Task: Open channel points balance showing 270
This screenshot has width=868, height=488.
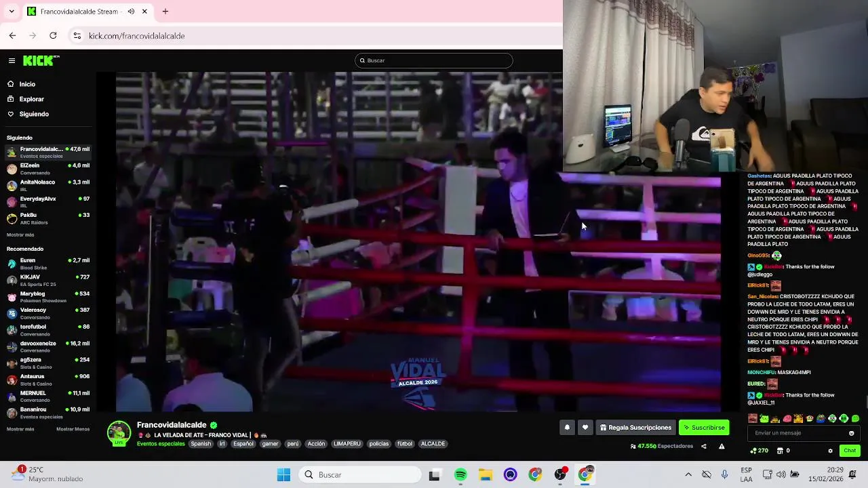Action: coord(759,451)
